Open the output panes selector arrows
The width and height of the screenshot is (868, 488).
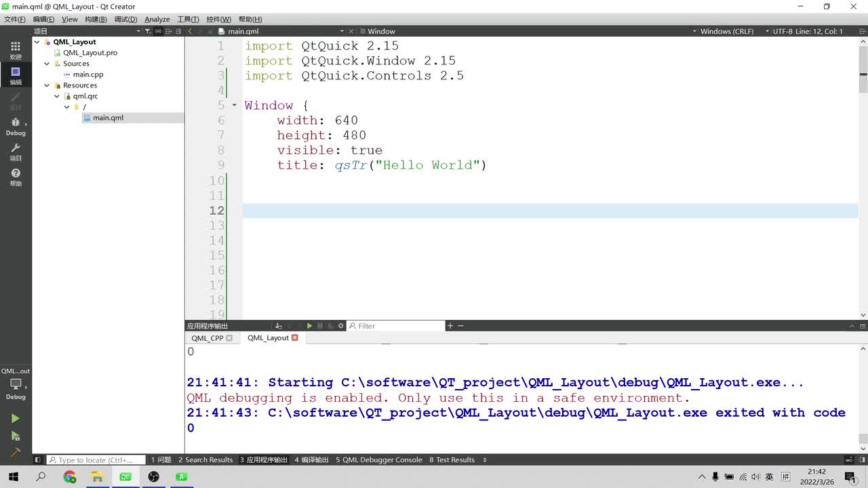click(x=485, y=460)
